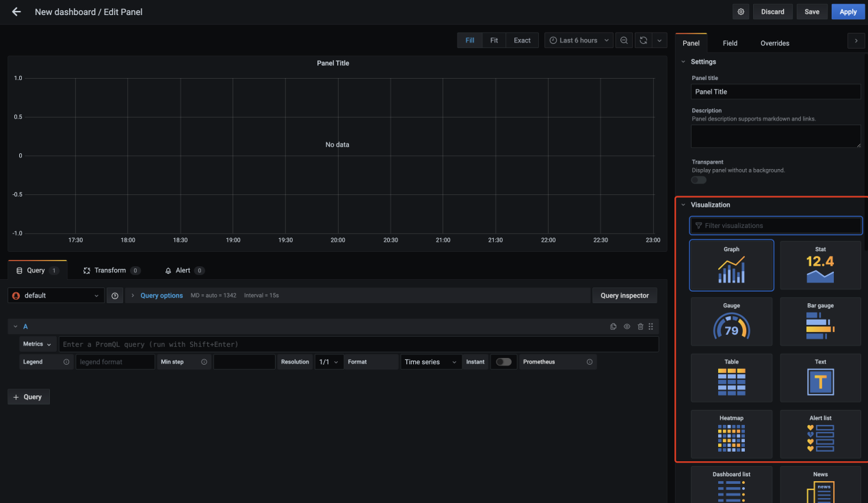Click the refresh dashboard icon
The width and height of the screenshot is (868, 503).
click(x=644, y=40)
